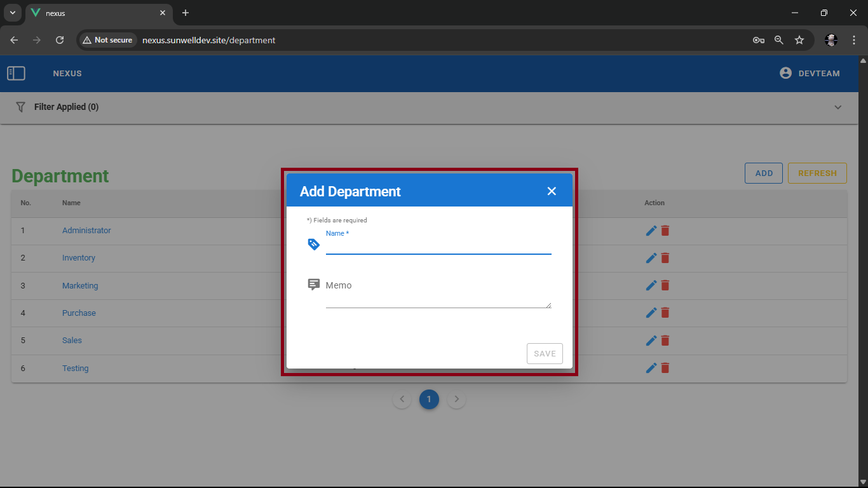Screen dimensions: 868x488
Task: Go to next page arrow
Action: point(456,400)
